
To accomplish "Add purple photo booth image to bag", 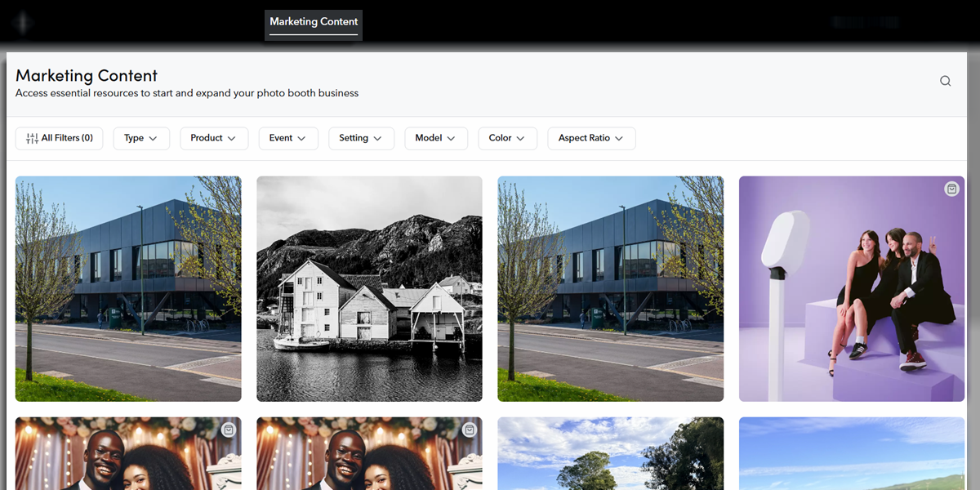I will 951,189.
